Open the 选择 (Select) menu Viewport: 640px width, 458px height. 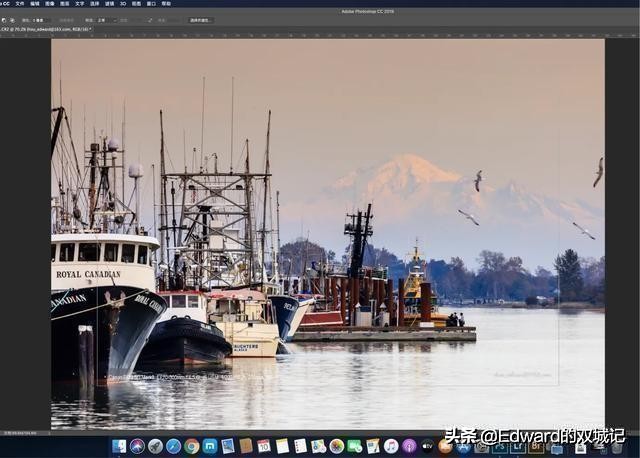point(95,4)
